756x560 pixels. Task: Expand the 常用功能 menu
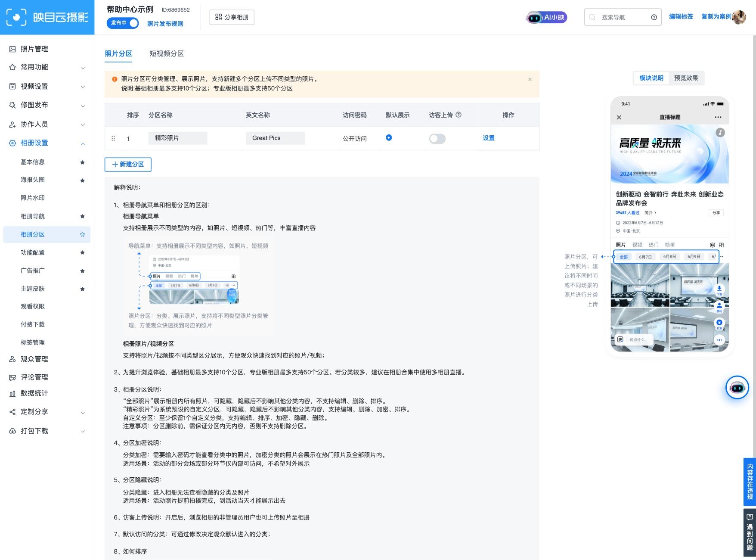(x=47, y=67)
